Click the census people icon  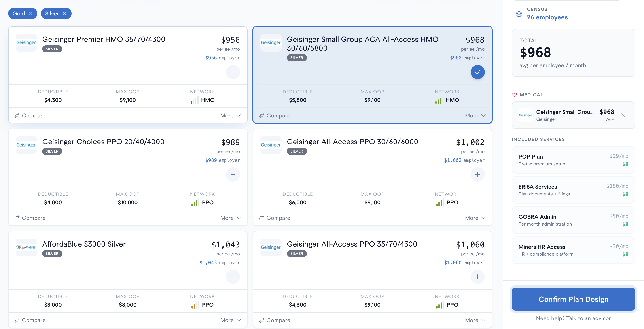(x=519, y=14)
